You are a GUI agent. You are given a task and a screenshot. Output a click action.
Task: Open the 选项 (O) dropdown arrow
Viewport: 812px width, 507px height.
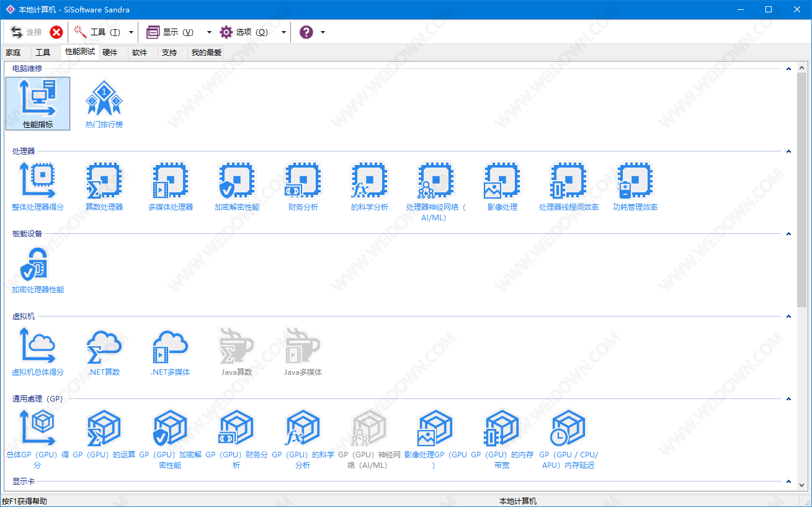(x=283, y=32)
